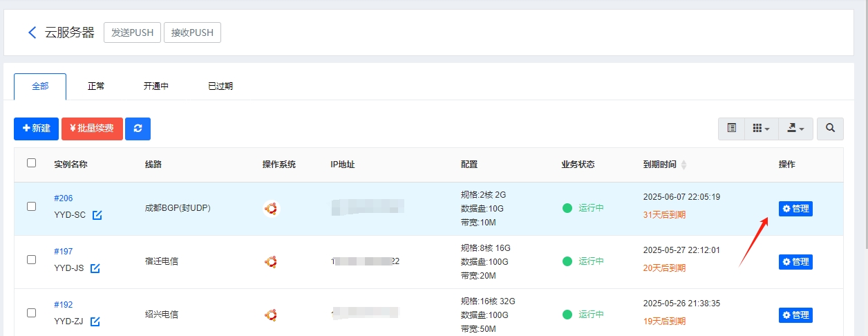Switch to the 正常 tab
Viewport: 868px width, 336px height.
click(96, 86)
